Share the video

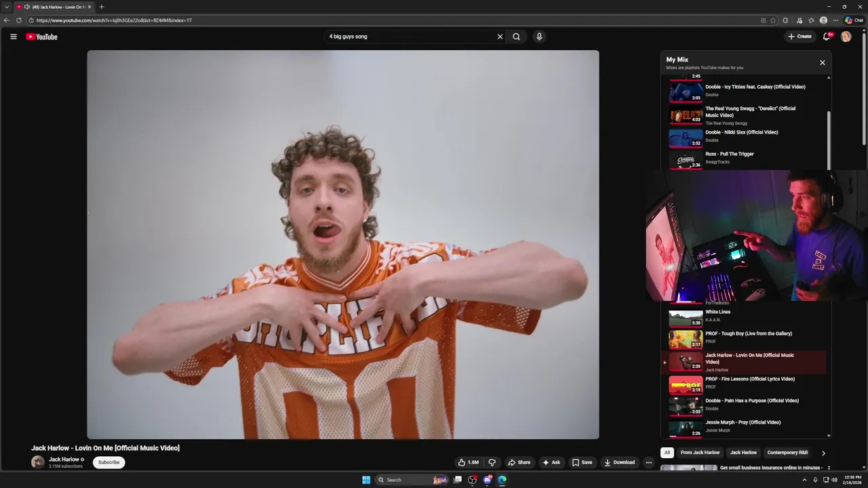click(x=519, y=462)
